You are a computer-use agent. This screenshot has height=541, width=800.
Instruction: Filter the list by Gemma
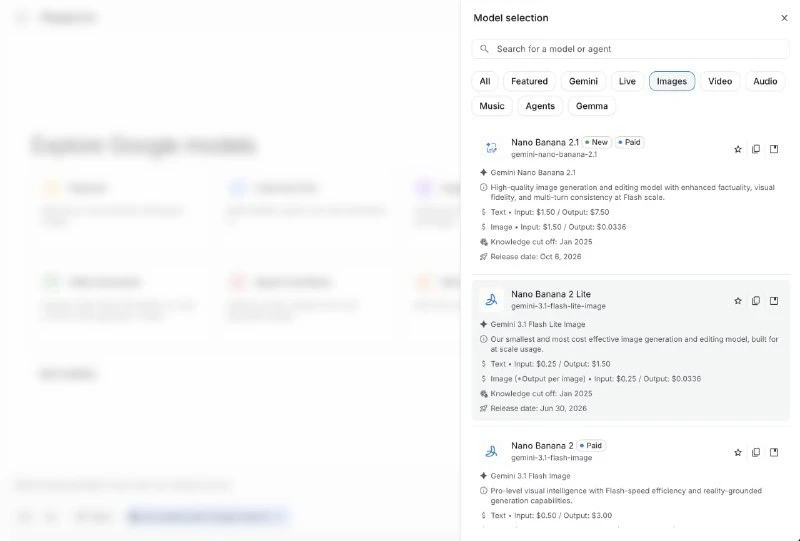[592, 106]
